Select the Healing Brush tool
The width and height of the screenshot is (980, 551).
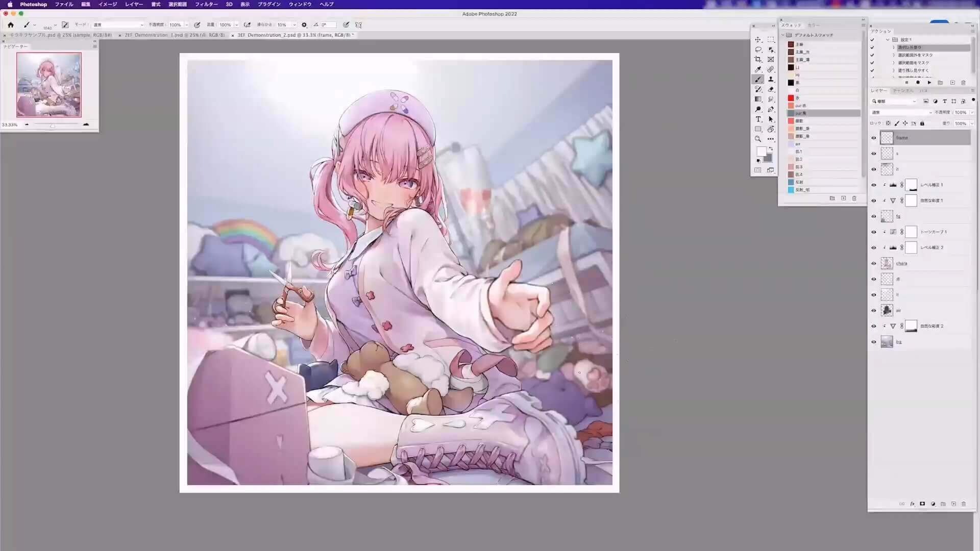771,69
